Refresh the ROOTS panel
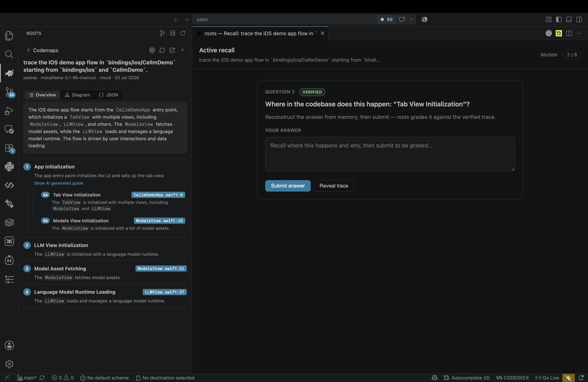The height and width of the screenshot is (382, 588). [x=183, y=33]
